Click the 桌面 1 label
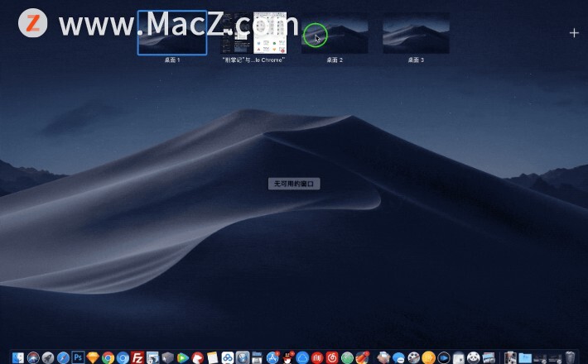Image resolution: width=588 pixels, height=364 pixels. coord(172,60)
